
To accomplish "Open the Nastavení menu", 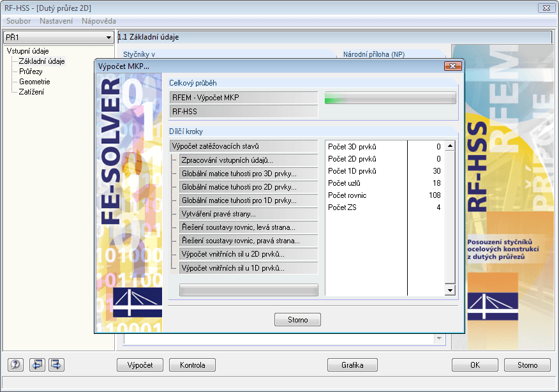I will pos(56,21).
